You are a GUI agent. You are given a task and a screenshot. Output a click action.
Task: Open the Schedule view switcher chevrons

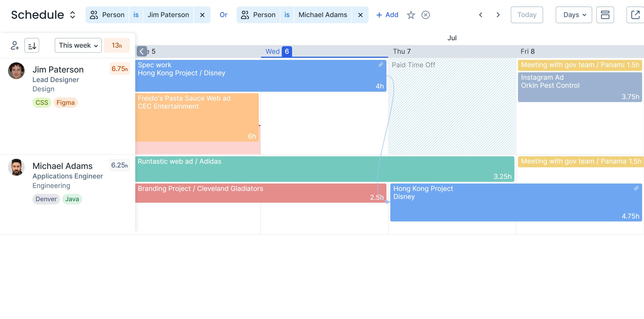(72, 15)
